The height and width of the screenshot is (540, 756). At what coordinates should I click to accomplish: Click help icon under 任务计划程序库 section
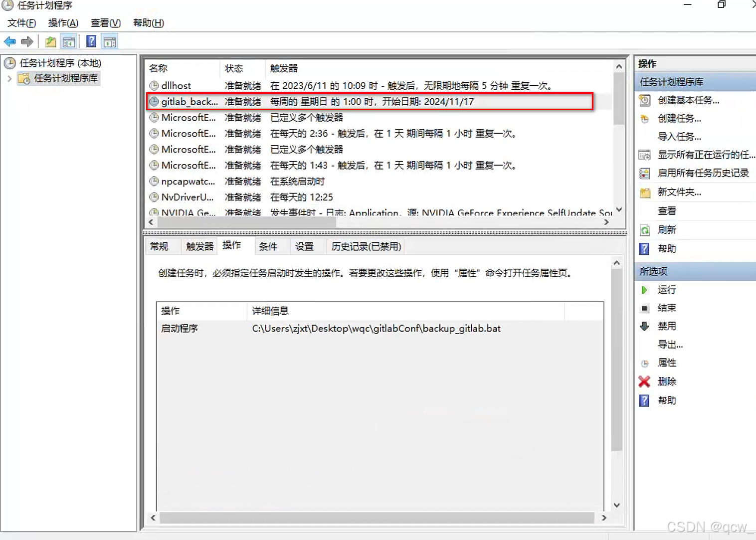pos(644,249)
